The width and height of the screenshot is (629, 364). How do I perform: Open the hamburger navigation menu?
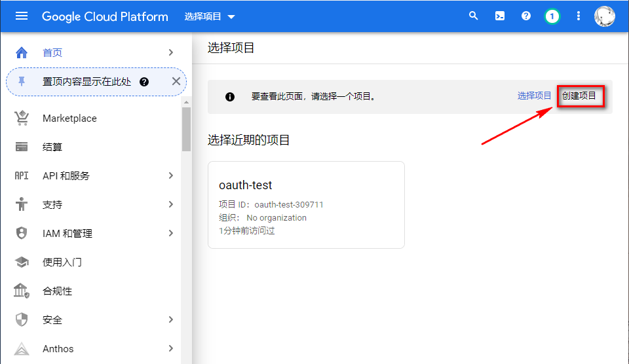(21, 16)
